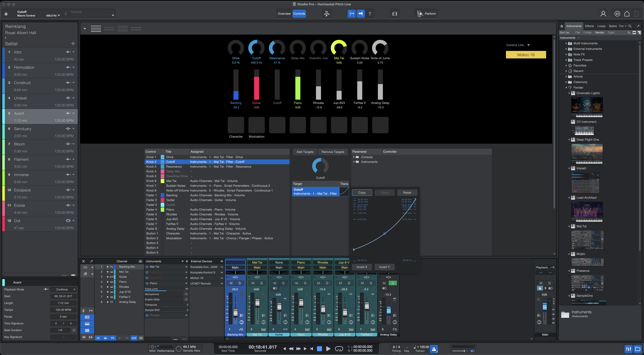The width and height of the screenshot is (644, 355).
Task: Click the film strip video icon
Action: (x=394, y=14)
